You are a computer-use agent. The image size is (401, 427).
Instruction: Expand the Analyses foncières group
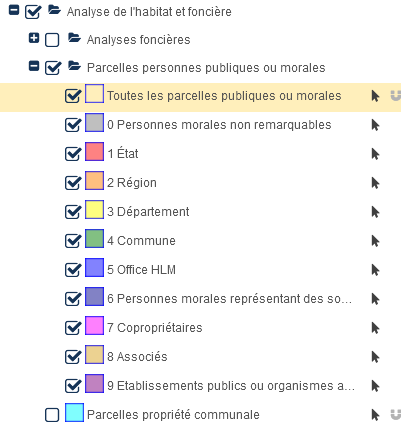coord(34,38)
